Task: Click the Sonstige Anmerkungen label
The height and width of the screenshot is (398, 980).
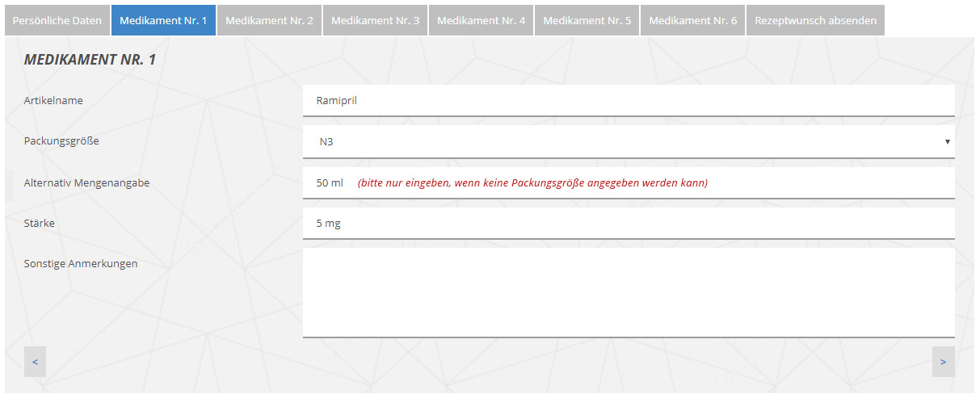Action: click(x=81, y=264)
